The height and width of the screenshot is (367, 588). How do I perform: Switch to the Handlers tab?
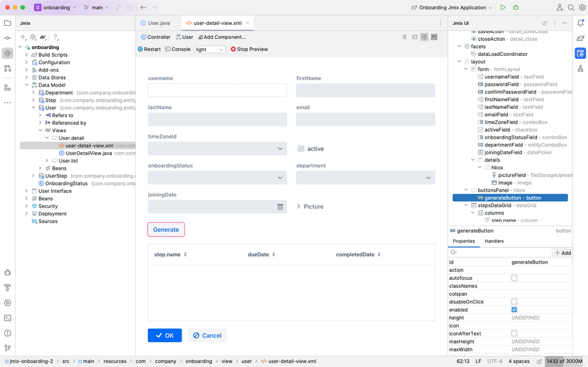pyautogui.click(x=494, y=241)
